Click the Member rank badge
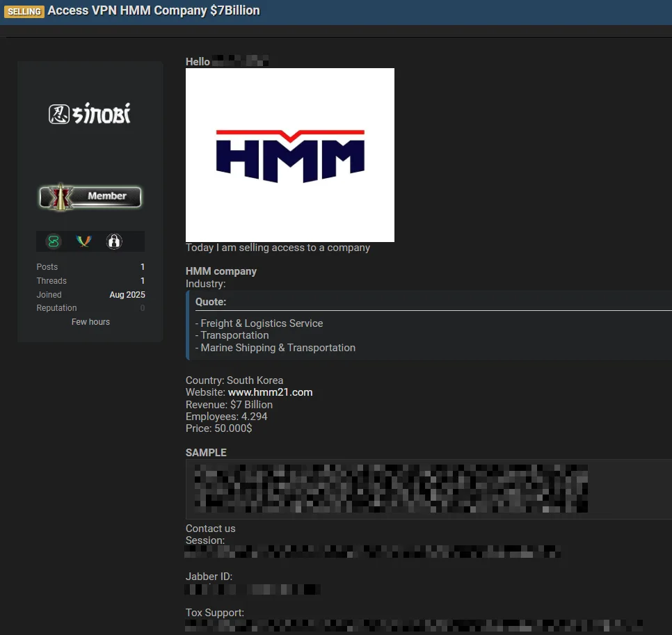The width and height of the screenshot is (672, 635). (x=90, y=197)
